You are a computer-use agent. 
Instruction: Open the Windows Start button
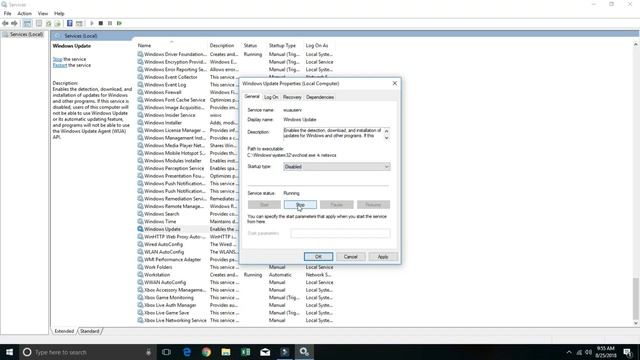(x=9, y=352)
